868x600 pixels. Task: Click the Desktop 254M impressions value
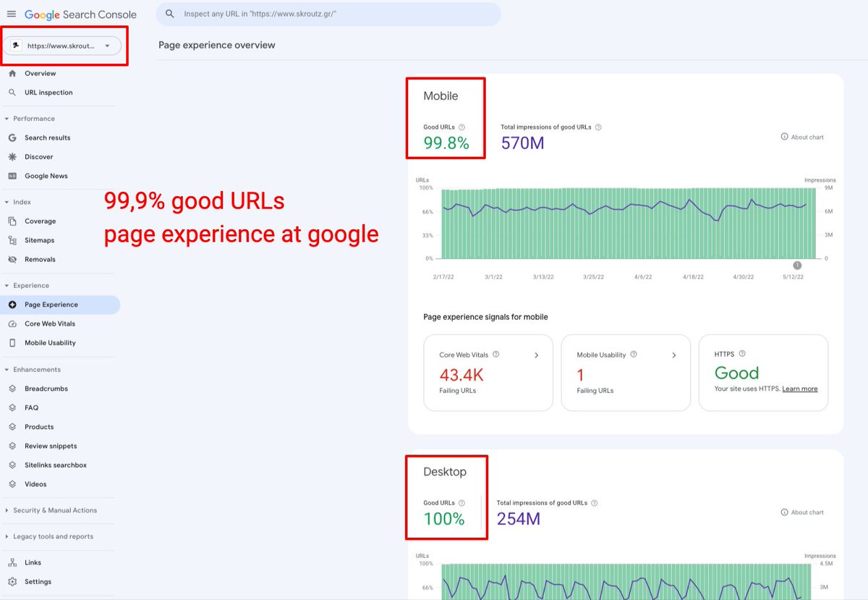[x=518, y=519]
